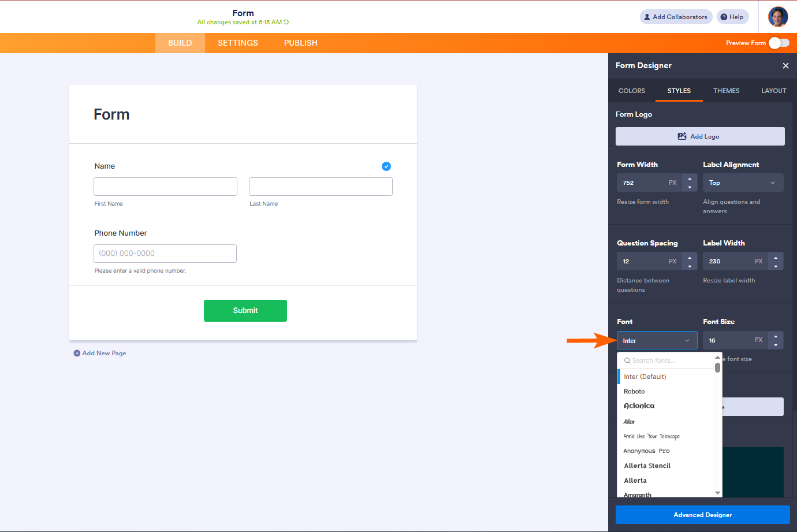Open the Advanced Designer
797x532 pixels.
[x=702, y=515]
